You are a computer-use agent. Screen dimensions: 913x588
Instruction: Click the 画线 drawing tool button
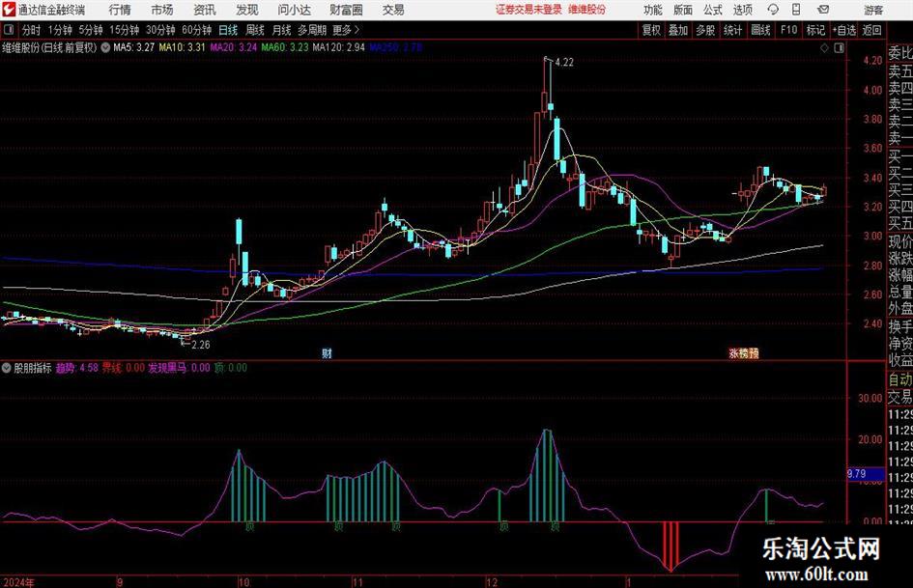pyautogui.click(x=761, y=30)
